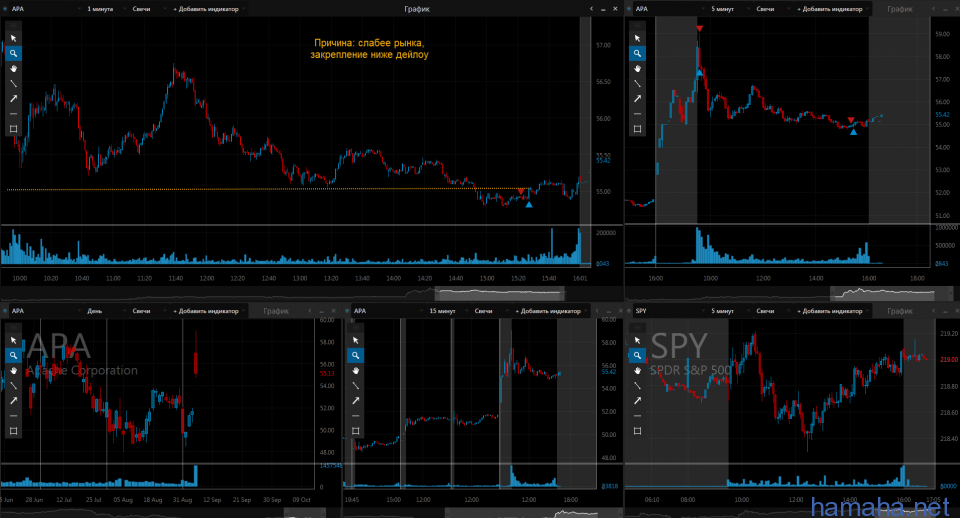Click Добавить индикатор in the День chart
This screenshot has width=960, height=518.
coord(208,310)
